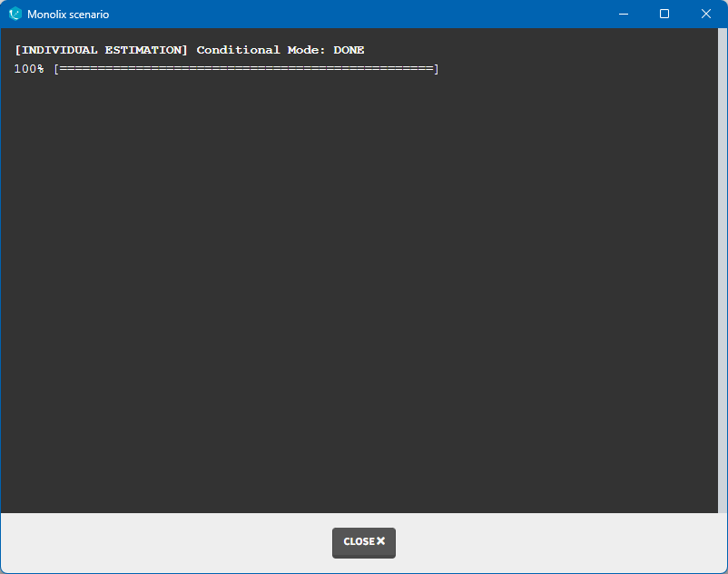Click the 100% progress percentage
Viewport: 728px width, 574px height.
click(x=28, y=69)
